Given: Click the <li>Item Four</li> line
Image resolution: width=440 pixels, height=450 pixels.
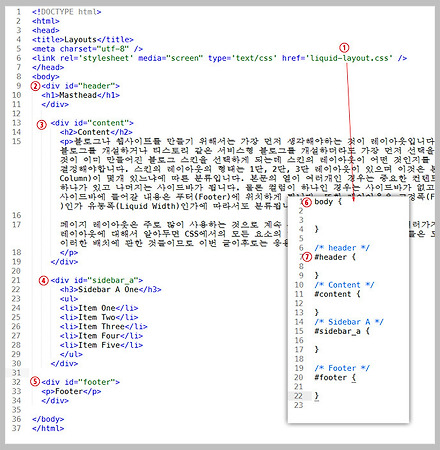Looking at the screenshot, I should 101,336.
